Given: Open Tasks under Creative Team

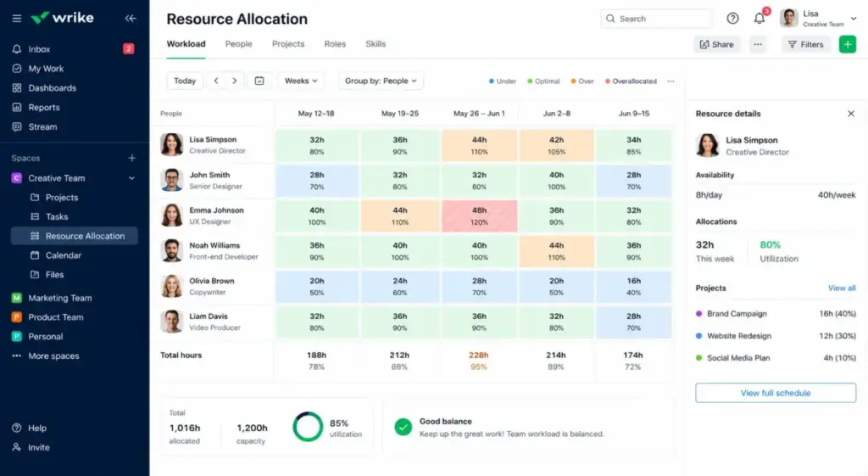Looking at the screenshot, I should point(57,216).
